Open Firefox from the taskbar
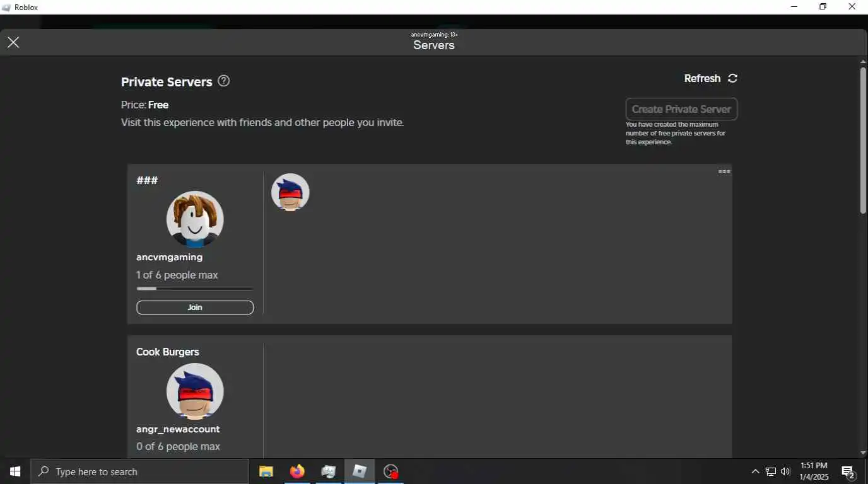Screen dimensions: 868x484 click(297, 471)
